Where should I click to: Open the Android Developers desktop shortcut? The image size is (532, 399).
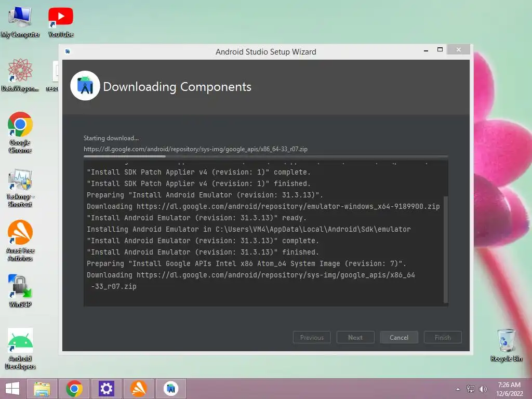[20, 349]
